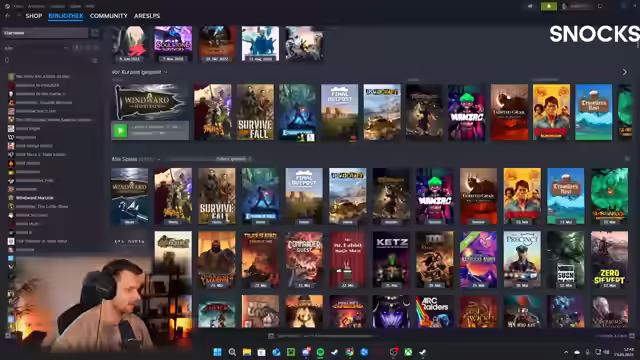Switch to the BIBLIOTHEK tab
The width and height of the screenshot is (640, 360).
(66, 16)
